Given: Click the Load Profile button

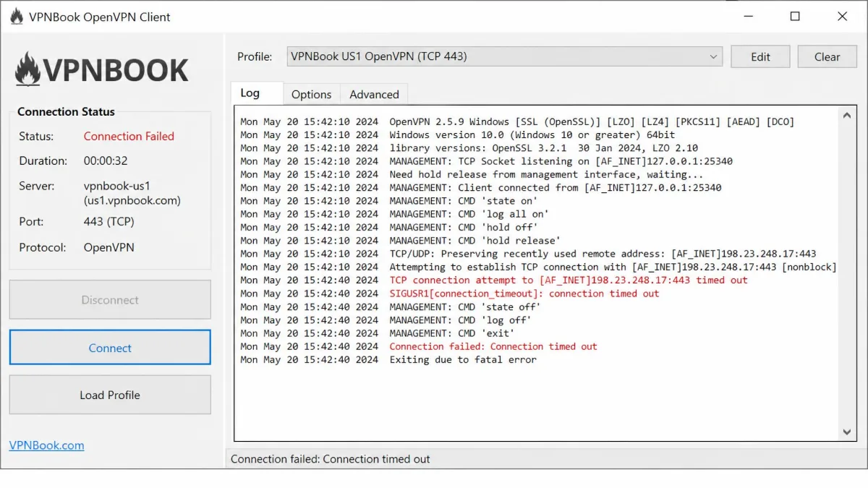Looking at the screenshot, I should (110, 395).
